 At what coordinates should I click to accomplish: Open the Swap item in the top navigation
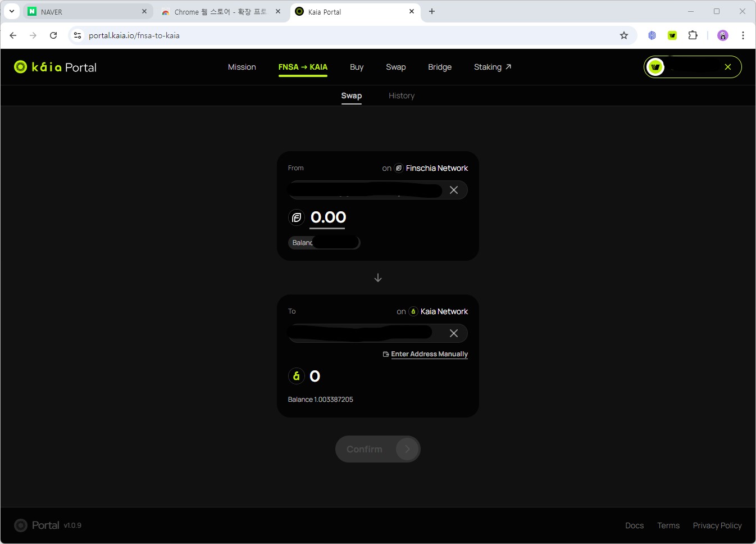[396, 67]
